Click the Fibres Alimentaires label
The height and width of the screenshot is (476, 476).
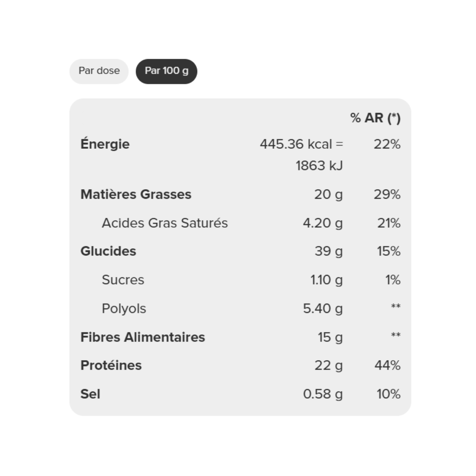pos(142,337)
